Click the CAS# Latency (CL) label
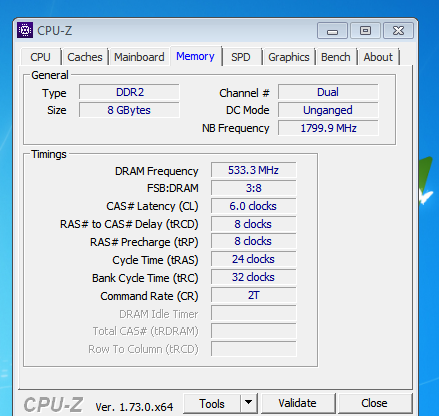439x416 pixels. 152,206
